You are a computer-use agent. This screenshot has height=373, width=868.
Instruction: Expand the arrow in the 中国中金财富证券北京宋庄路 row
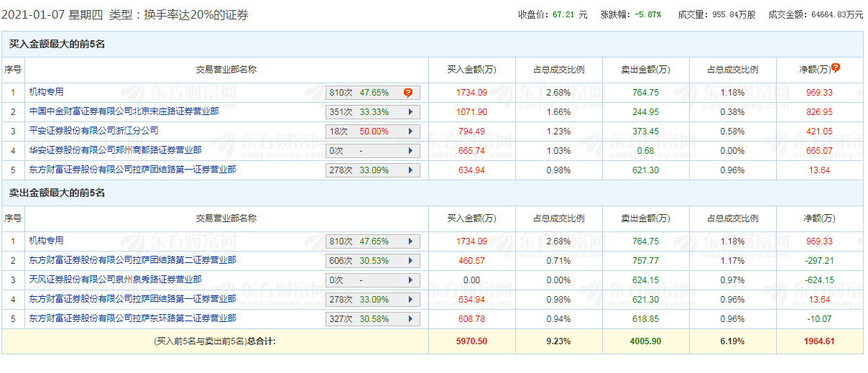(410, 112)
